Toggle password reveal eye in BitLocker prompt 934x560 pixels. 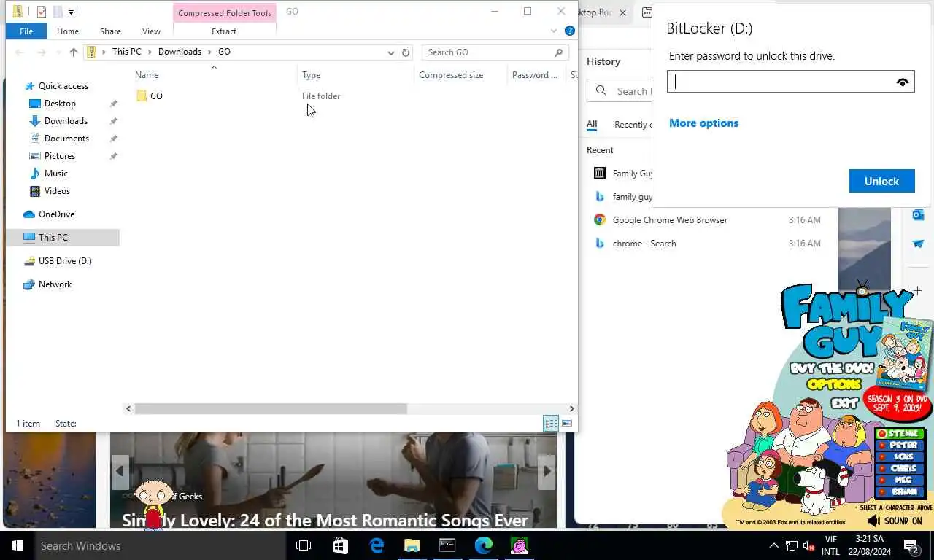[903, 82]
